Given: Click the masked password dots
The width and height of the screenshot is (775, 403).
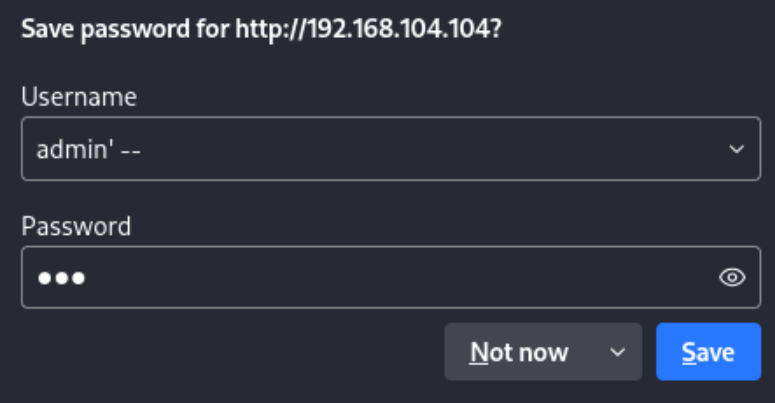Looking at the screenshot, I should coord(61,278).
